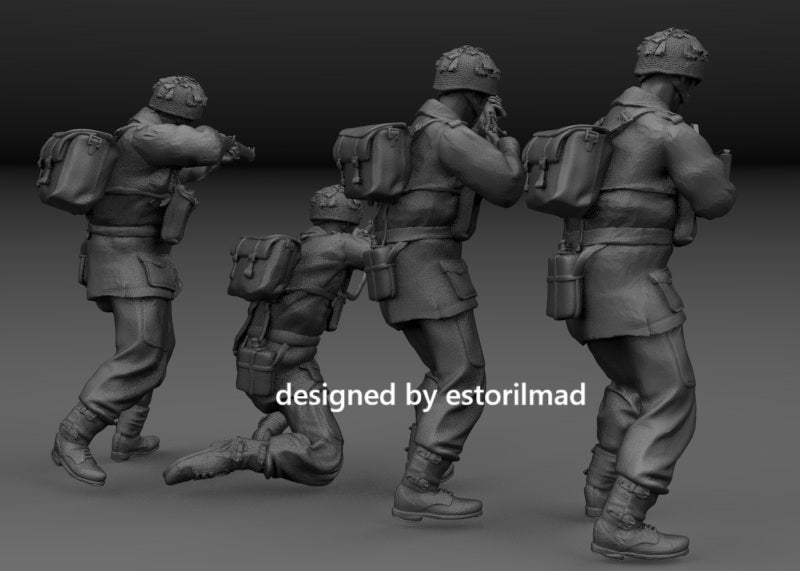Image resolution: width=800 pixels, height=571 pixels.
Task: Click the leftmost soldier's aimed rifle
Action: (236, 147)
